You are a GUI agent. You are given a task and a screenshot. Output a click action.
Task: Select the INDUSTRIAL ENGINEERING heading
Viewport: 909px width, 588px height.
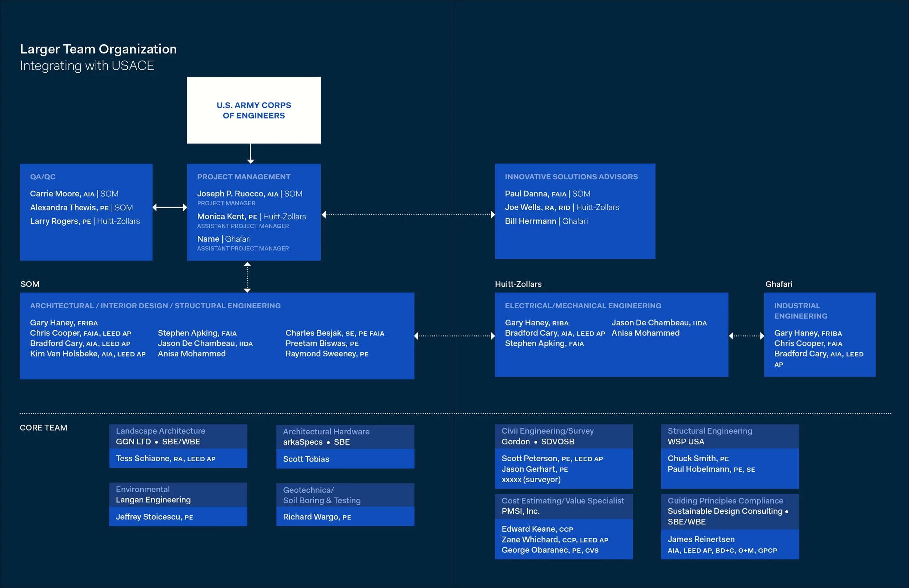point(801,311)
